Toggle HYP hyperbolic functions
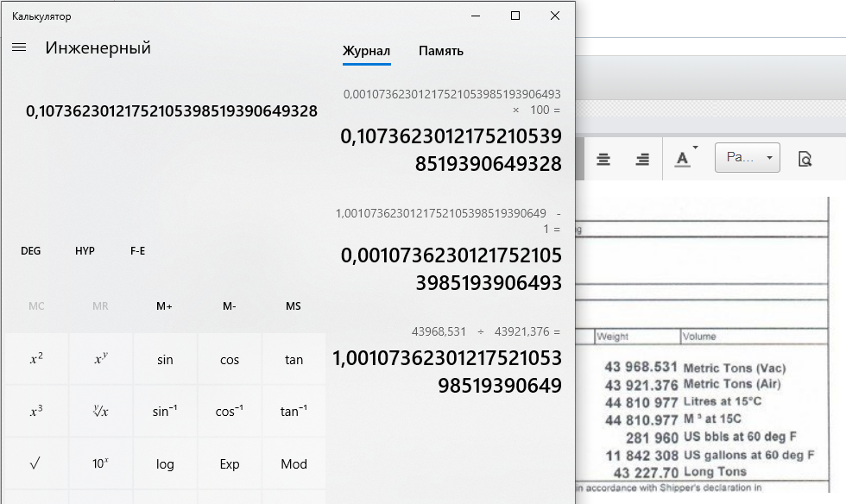 point(85,251)
